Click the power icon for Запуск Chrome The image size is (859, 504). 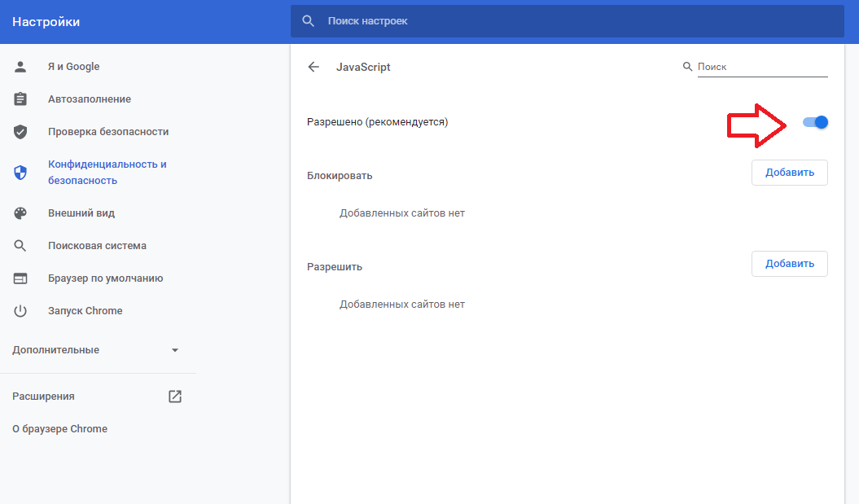20,311
